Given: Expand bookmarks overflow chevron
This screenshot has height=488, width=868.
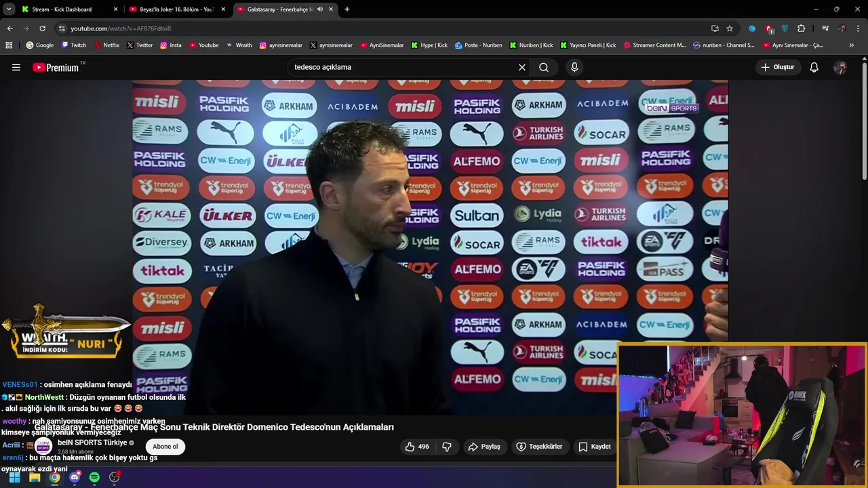Looking at the screenshot, I should click(852, 45).
